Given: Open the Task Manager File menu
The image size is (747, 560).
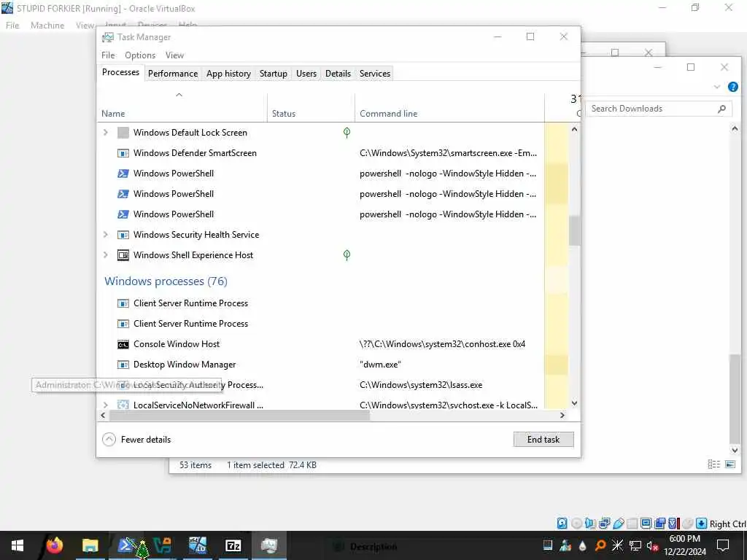Looking at the screenshot, I should pos(108,55).
